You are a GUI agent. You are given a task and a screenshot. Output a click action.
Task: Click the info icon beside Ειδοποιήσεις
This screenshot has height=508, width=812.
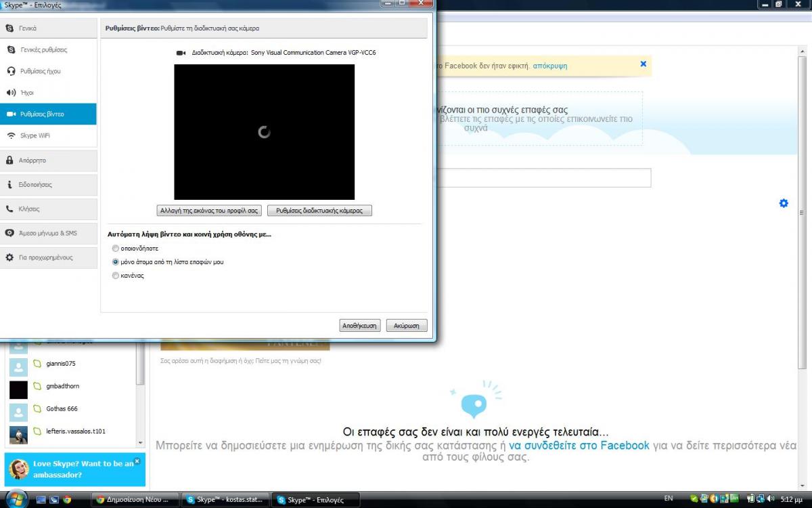(x=9, y=184)
